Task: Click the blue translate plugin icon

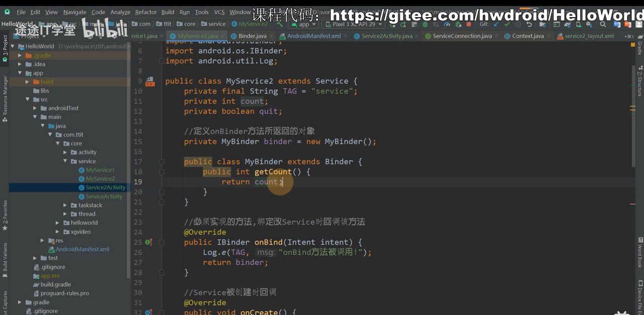Action: (x=617, y=24)
